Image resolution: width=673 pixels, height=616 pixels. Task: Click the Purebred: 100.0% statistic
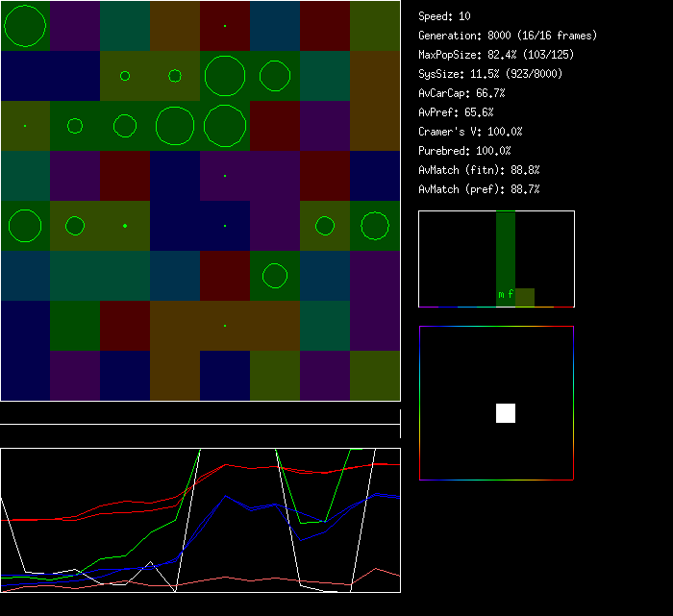click(464, 151)
